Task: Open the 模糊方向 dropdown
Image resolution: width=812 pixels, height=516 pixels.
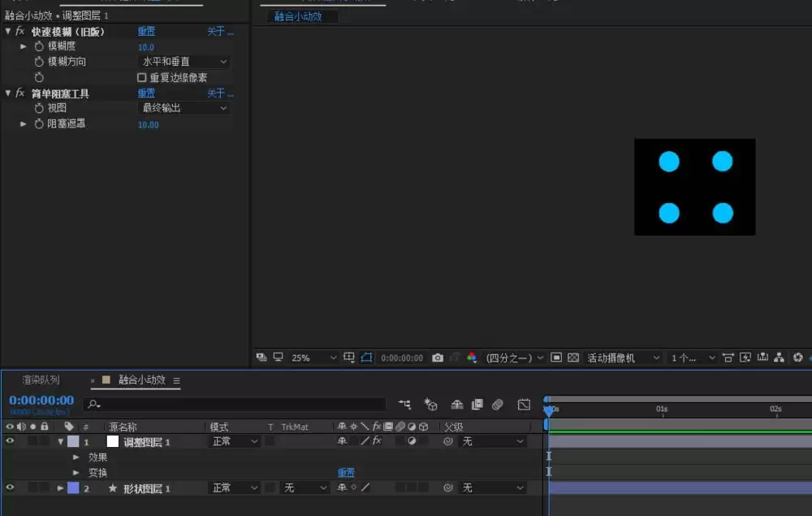Action: [184, 62]
